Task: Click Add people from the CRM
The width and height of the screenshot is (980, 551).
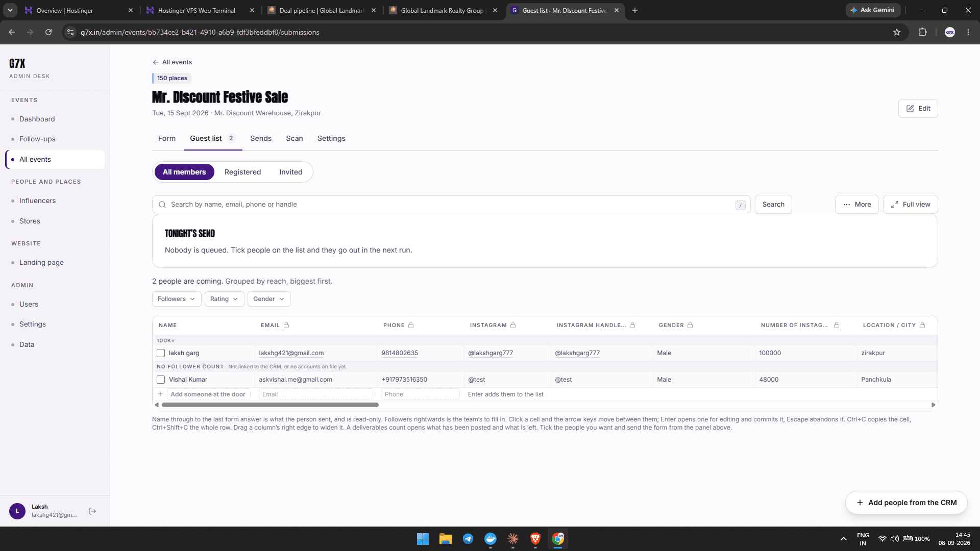Action: (906, 503)
